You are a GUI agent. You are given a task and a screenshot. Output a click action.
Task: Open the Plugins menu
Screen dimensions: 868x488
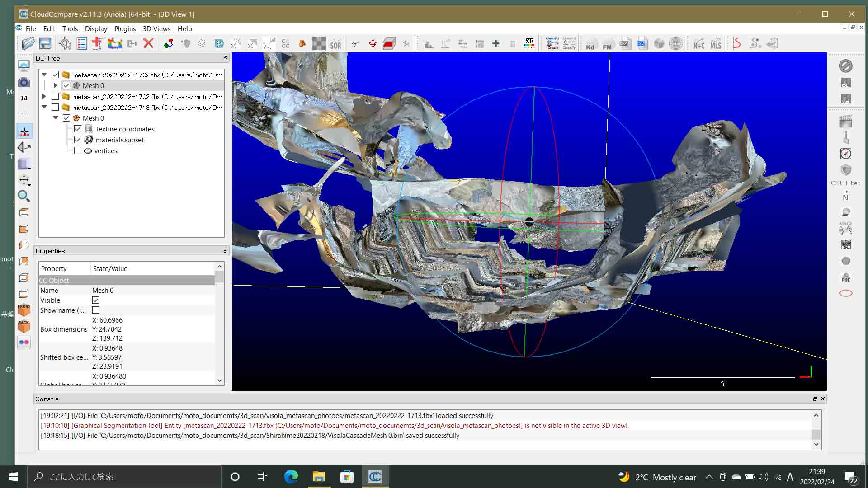click(125, 28)
